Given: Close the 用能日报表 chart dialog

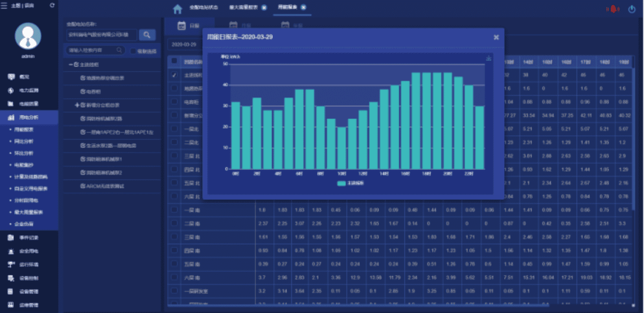Looking at the screenshot, I should tap(496, 37).
